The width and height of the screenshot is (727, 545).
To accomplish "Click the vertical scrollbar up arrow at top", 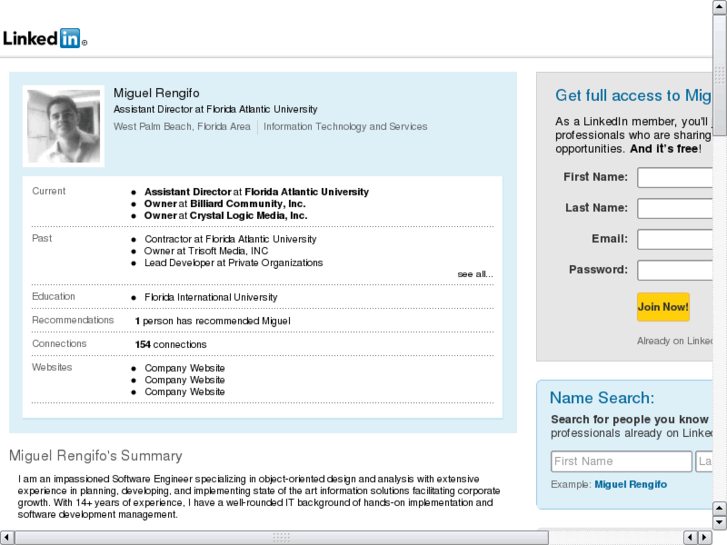I will coord(719,7).
